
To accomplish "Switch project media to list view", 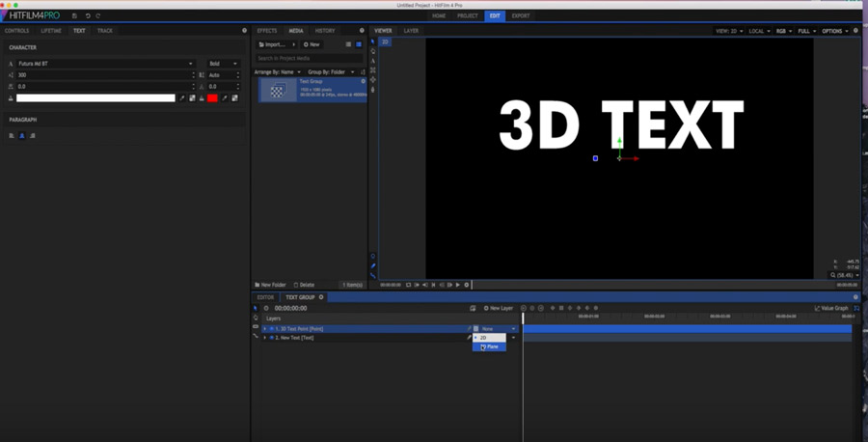I will coord(348,44).
